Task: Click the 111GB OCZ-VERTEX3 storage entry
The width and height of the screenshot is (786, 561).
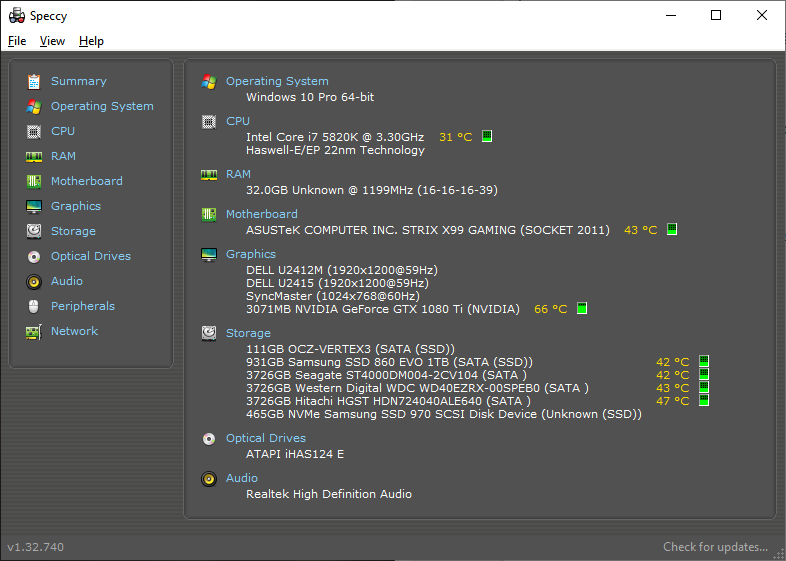Action: (350, 349)
